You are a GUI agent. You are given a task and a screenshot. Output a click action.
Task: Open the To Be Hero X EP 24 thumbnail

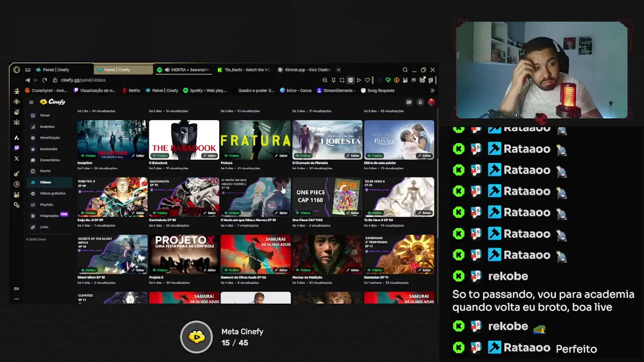coord(399,197)
